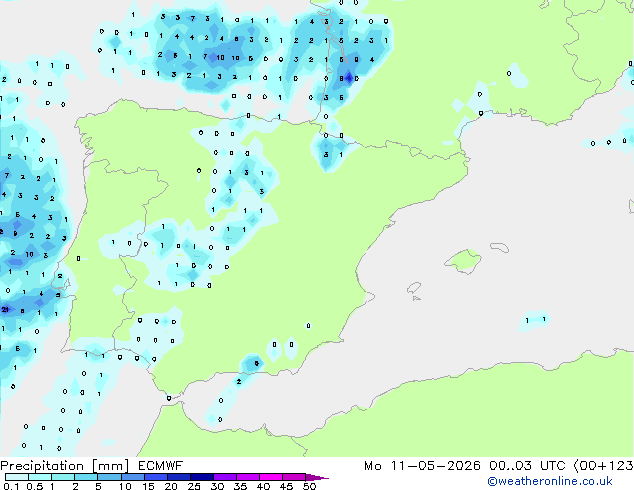Pick the 5–10 mm legend swatch

pyautogui.click(x=109, y=477)
